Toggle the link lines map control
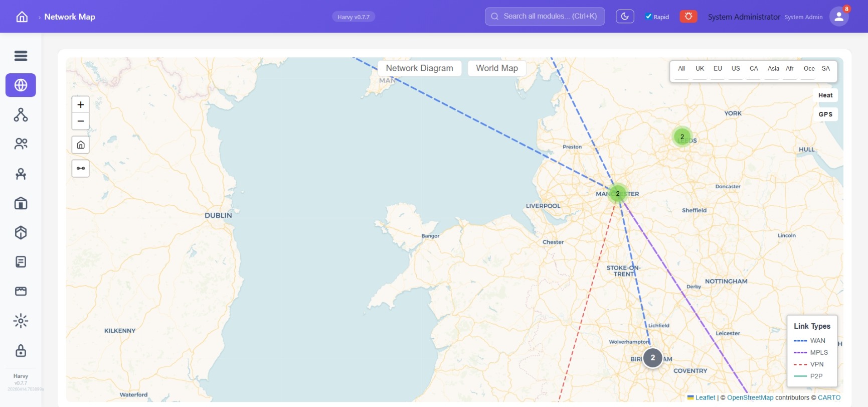868x407 pixels. coord(80,169)
